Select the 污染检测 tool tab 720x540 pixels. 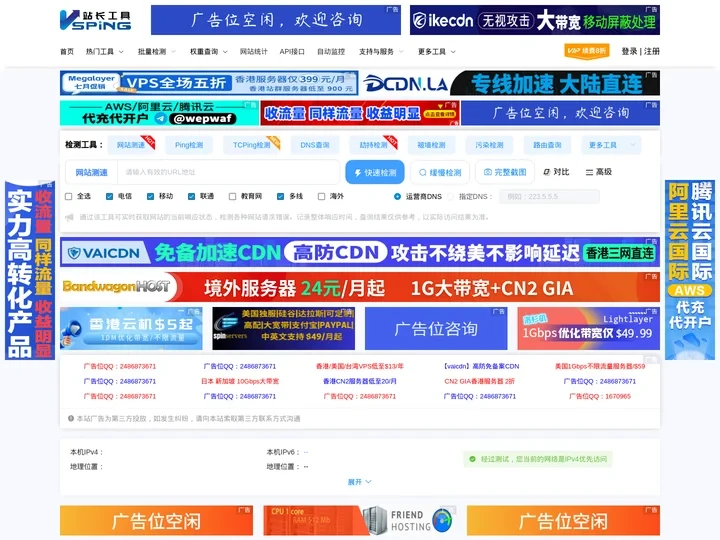point(489,145)
